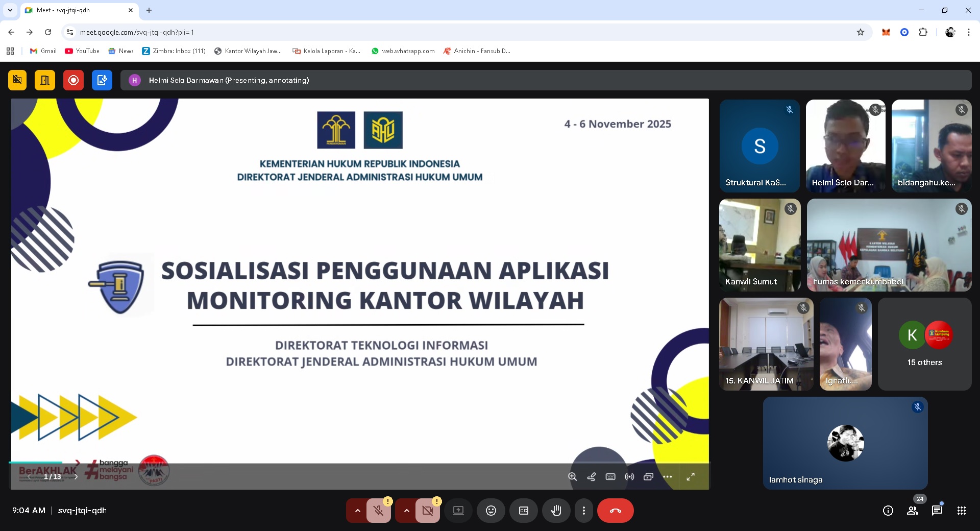Screen dimensions: 980x531
Task: Open the More options three-dot menu
Action: pyautogui.click(x=584, y=511)
